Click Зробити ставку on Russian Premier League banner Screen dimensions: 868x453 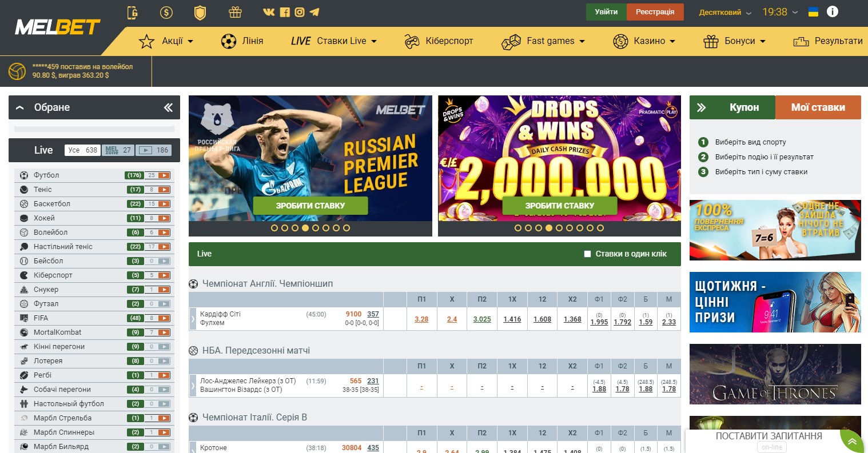pyautogui.click(x=310, y=206)
